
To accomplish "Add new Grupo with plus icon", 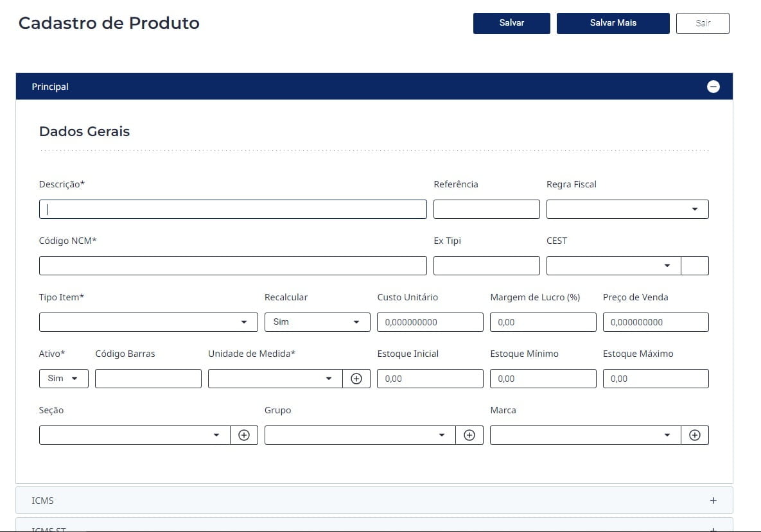I will coord(469,435).
